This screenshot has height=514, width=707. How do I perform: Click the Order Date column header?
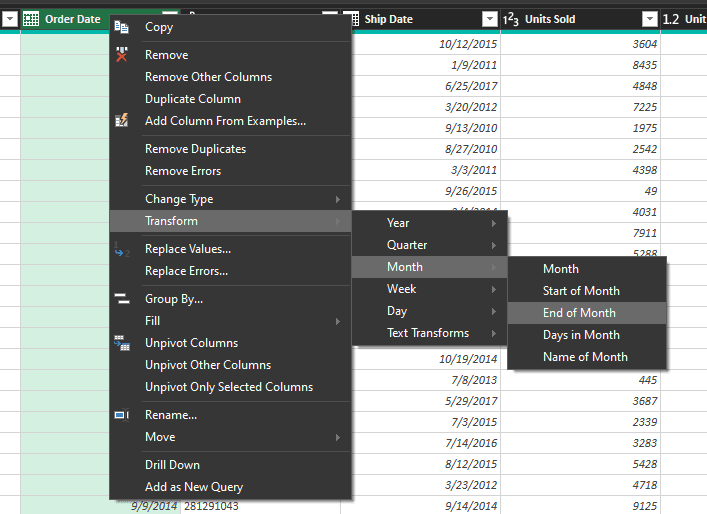click(73, 19)
